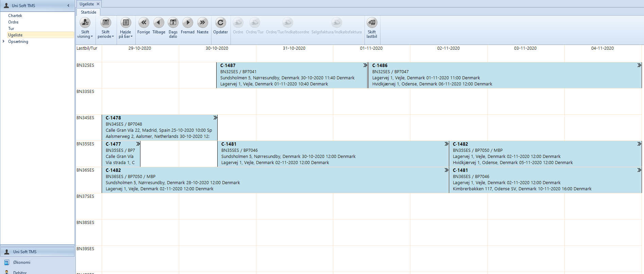
Task: Select the Uni Soft TMS module button
Action: pyautogui.click(x=37, y=252)
